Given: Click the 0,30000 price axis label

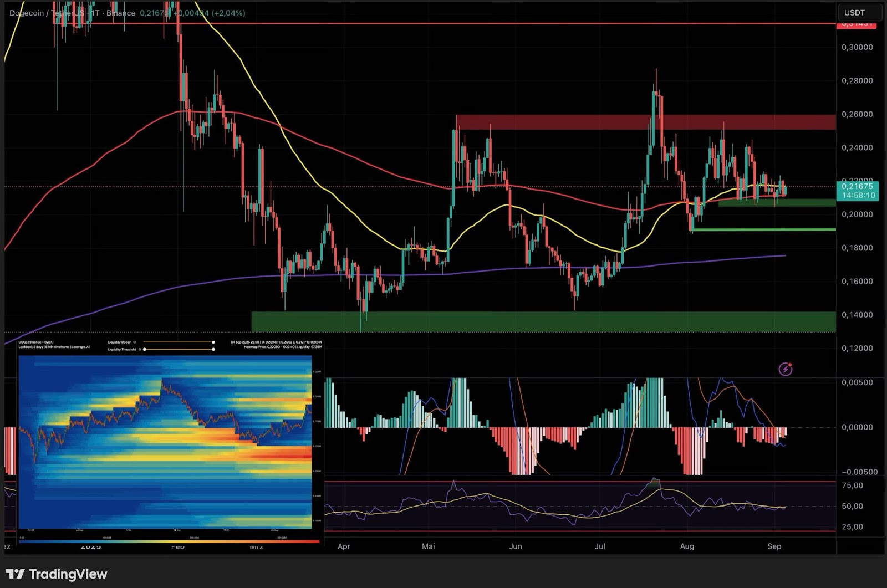Looking at the screenshot, I should (857, 47).
